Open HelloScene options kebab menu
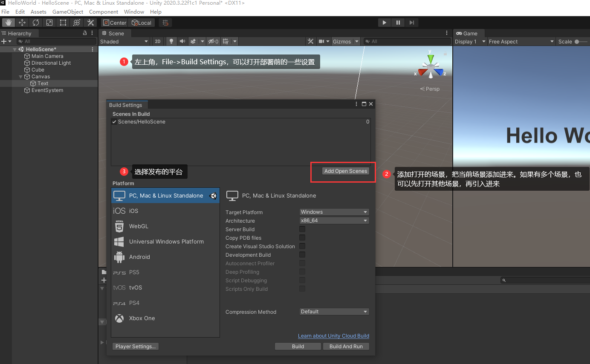This screenshot has height=364, width=590. (93, 49)
